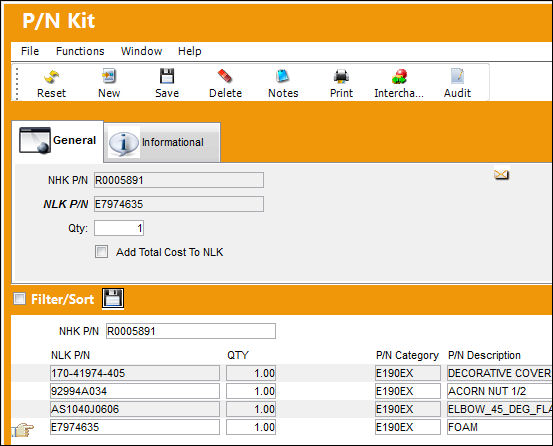Screen dimensions: 553x446
Task: Switch to the General tab label
Action: (74, 140)
